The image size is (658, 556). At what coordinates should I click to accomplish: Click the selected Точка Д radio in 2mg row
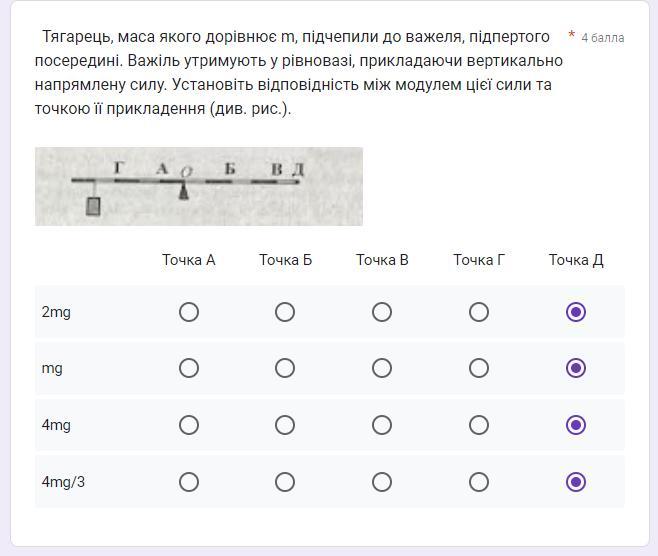(x=576, y=312)
